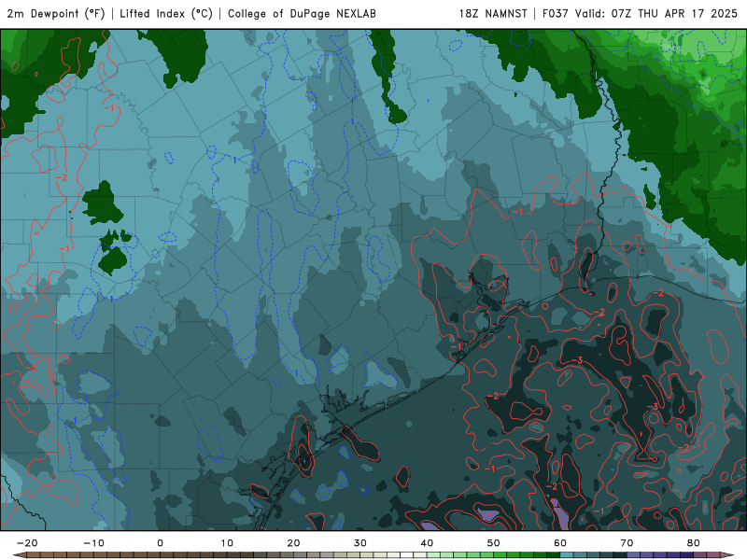The width and height of the screenshot is (747, 560).
Task: Click the brown left arrow end of color bar
Action: coord(20,555)
